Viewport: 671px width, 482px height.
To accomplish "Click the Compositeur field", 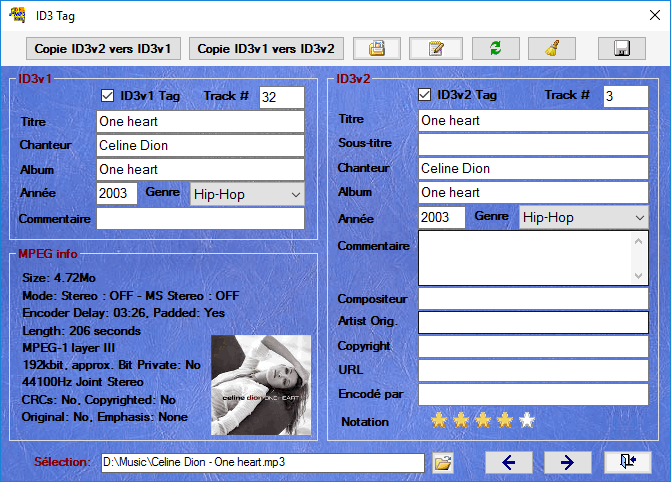I will 533,298.
